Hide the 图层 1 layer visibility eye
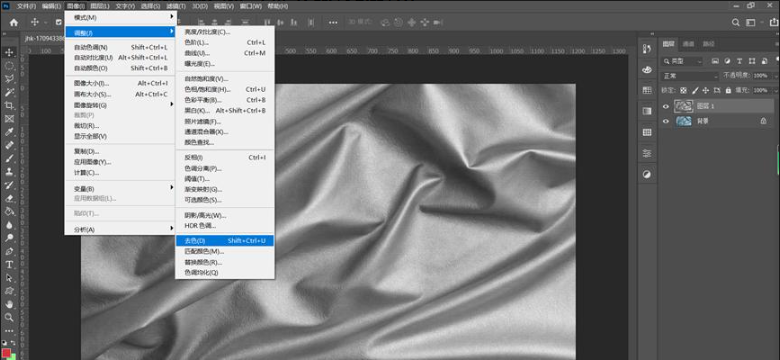The width and height of the screenshot is (780, 360). [666, 106]
